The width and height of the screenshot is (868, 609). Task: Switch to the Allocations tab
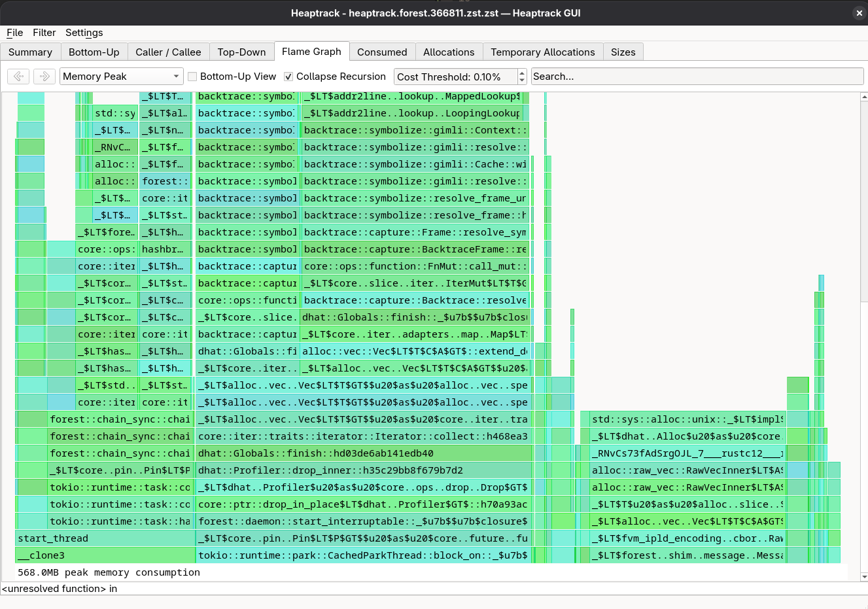(x=449, y=52)
